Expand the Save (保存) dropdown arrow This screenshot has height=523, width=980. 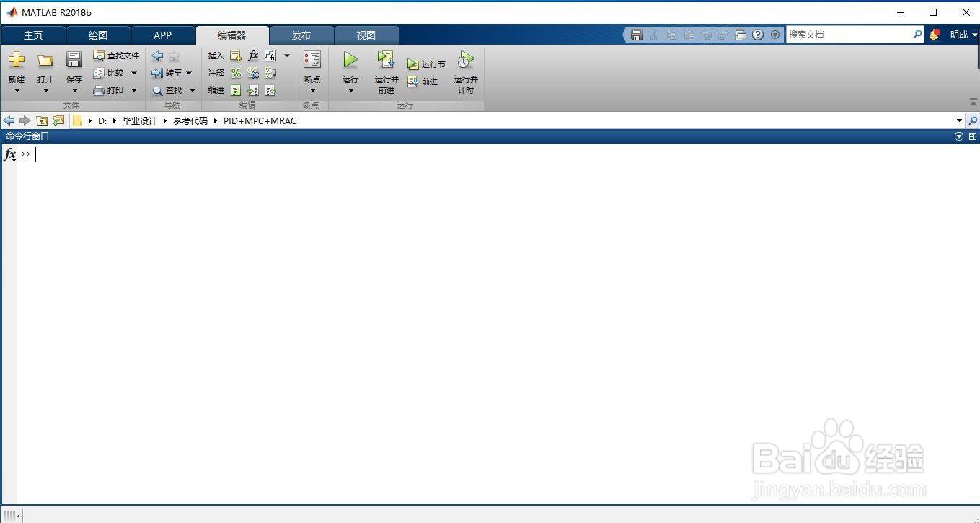click(74, 91)
